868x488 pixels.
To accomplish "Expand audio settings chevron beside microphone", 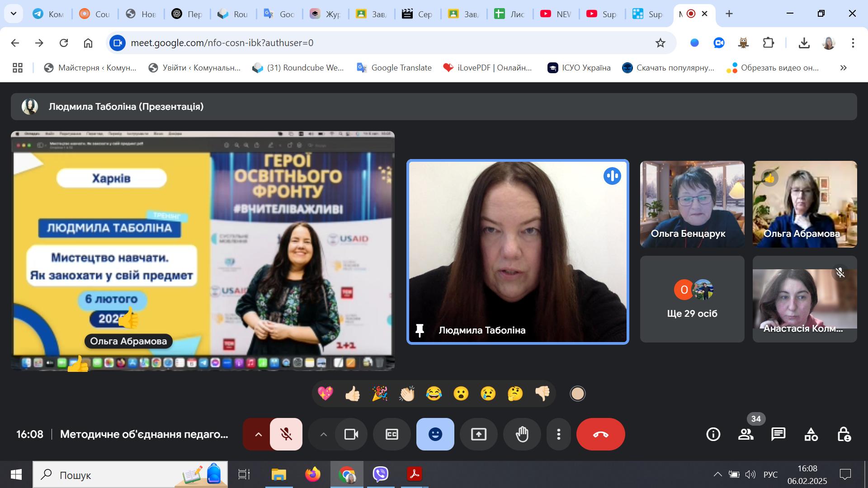I will 258,434.
